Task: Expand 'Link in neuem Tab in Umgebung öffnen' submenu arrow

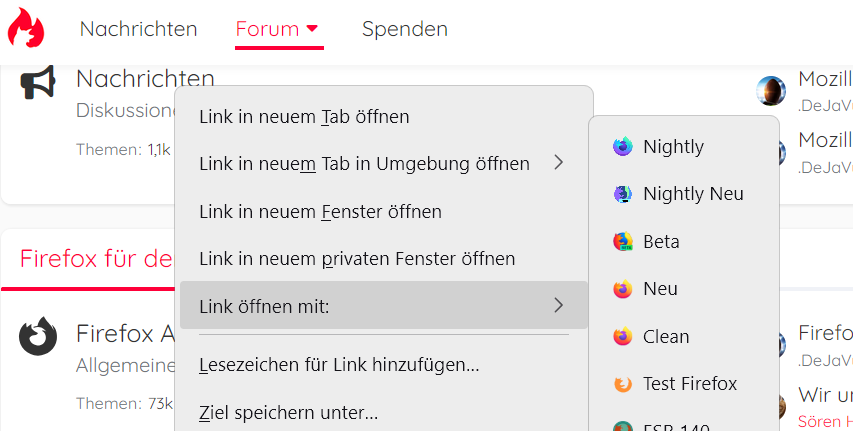Action: (559, 163)
